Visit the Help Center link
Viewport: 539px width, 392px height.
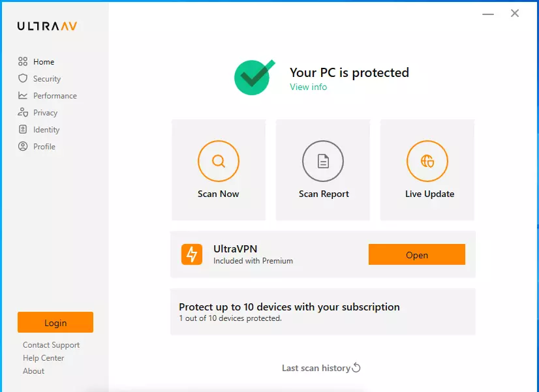(43, 358)
